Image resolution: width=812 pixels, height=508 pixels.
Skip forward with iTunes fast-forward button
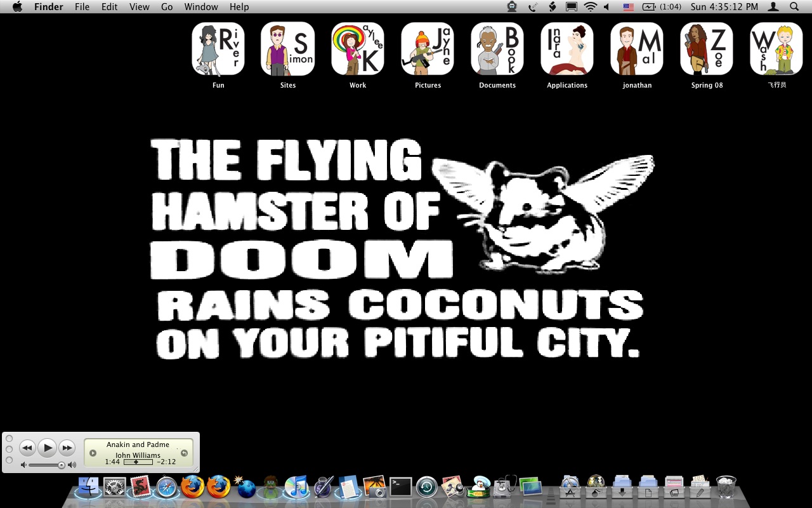tap(67, 448)
